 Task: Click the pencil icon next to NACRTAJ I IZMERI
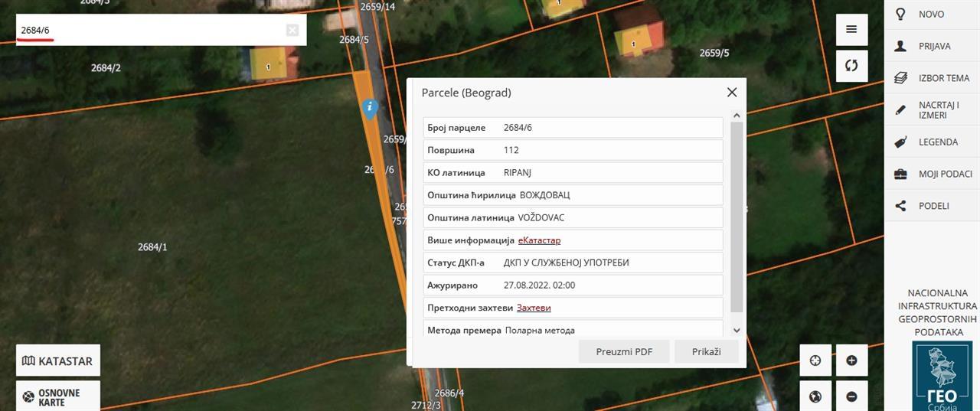[900, 109]
